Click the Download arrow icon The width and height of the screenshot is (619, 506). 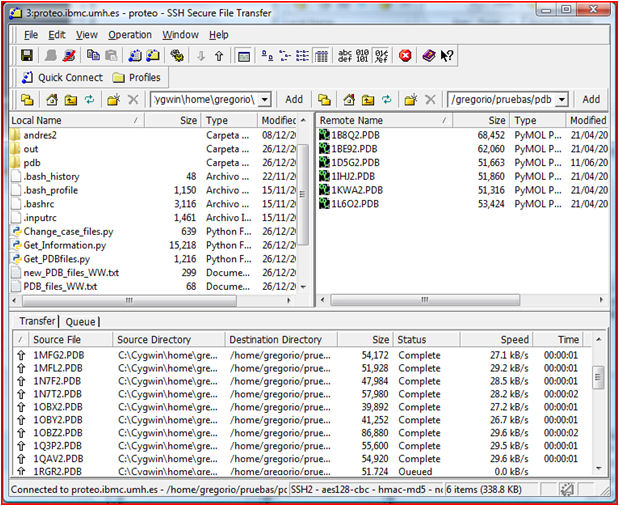(x=201, y=56)
